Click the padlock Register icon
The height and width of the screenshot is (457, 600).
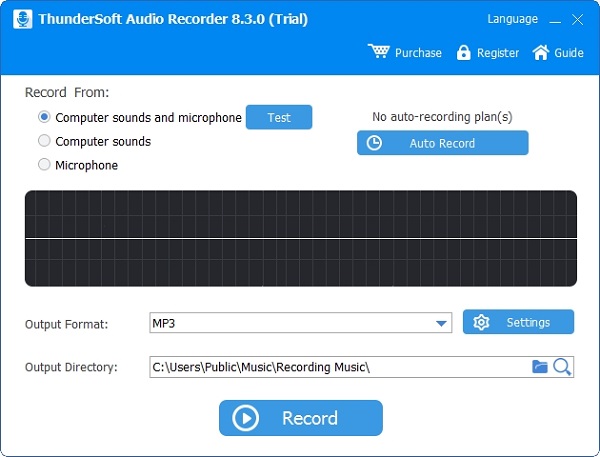tap(463, 53)
